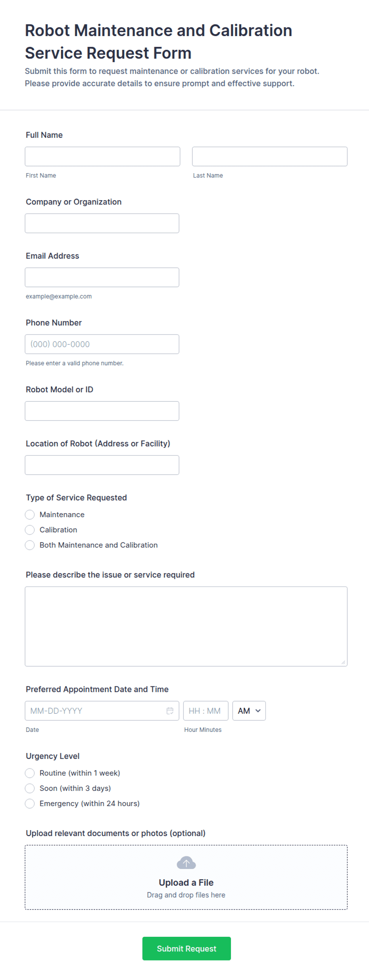The height and width of the screenshot is (980, 369).
Task: Focus the Email Address field
Action: [102, 277]
